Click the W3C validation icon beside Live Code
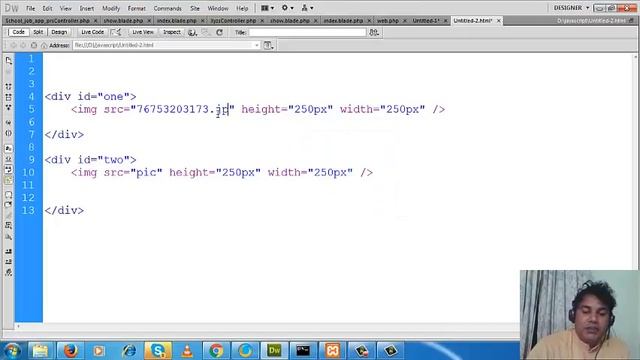Viewport: 640px width, 360px height. tap(116, 32)
